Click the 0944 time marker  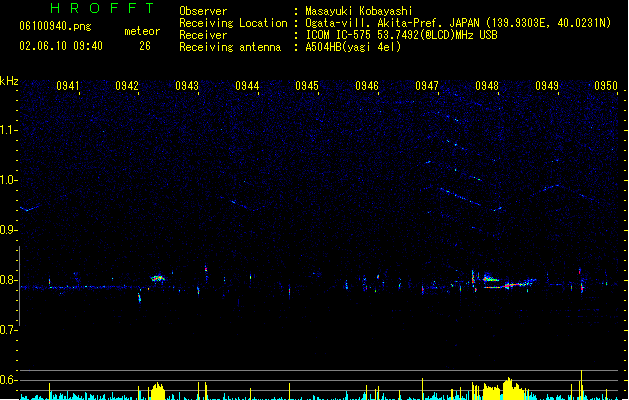(x=247, y=86)
